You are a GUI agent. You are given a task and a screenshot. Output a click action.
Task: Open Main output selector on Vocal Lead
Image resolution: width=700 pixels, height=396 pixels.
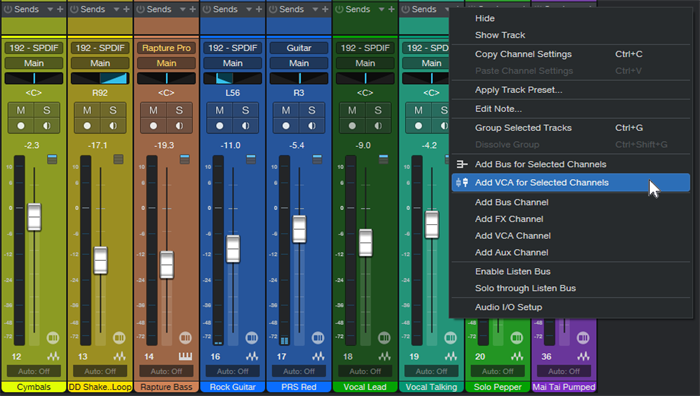point(365,63)
